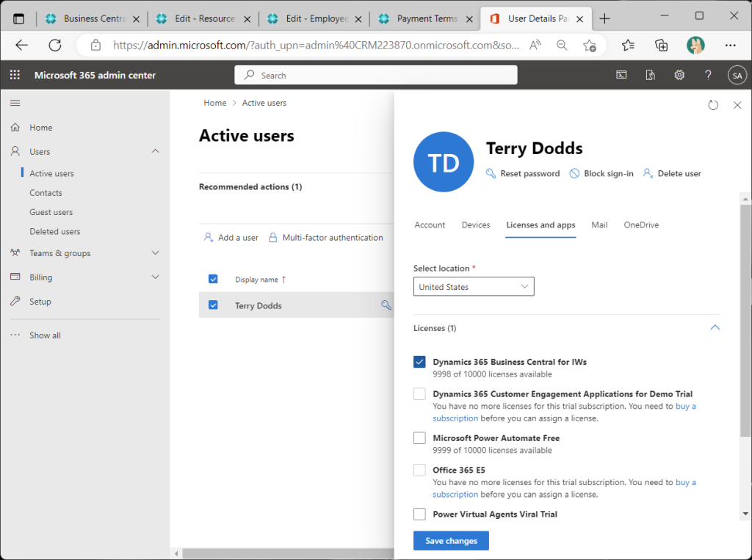Open Deleted users in navigation
Viewport: 752px width, 560px height.
(54, 231)
